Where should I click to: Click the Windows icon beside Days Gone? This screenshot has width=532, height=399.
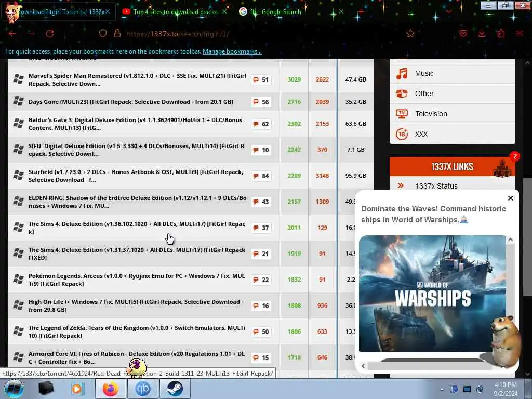click(19, 101)
